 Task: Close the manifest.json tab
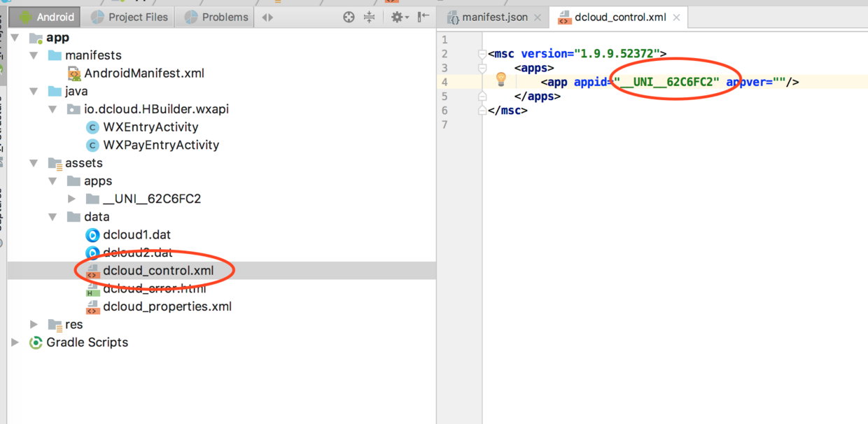pyautogui.click(x=538, y=17)
